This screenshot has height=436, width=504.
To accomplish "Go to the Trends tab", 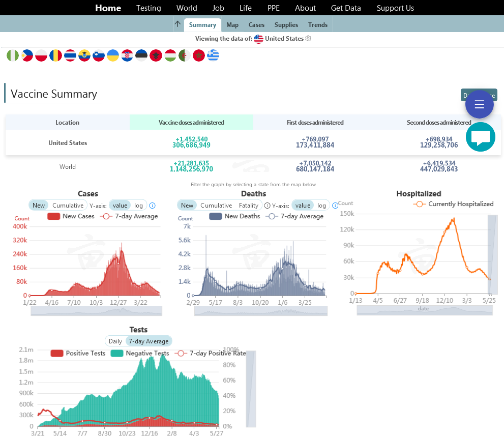I will click(x=318, y=25).
